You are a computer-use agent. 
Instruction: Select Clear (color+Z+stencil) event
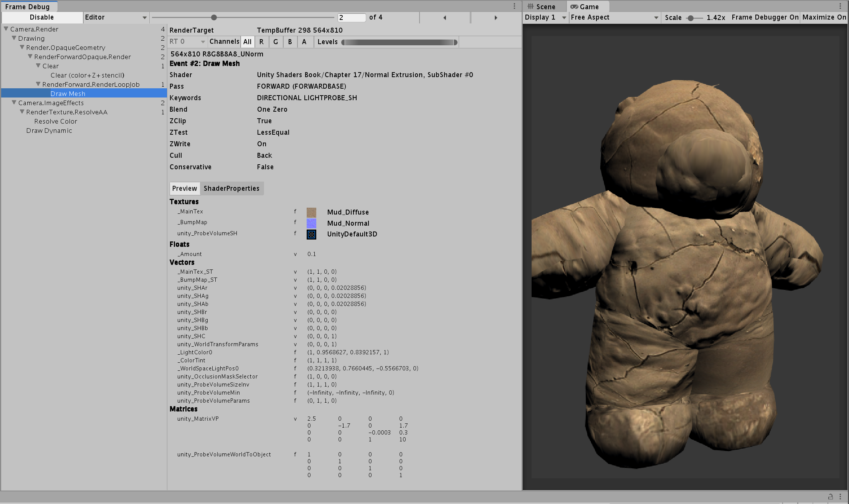coord(87,75)
